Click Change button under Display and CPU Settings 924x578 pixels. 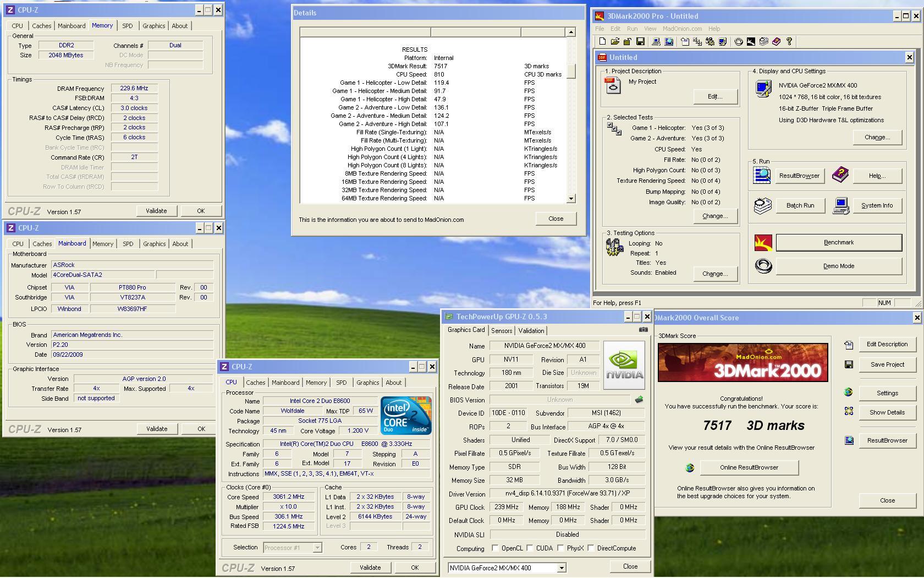click(x=877, y=138)
